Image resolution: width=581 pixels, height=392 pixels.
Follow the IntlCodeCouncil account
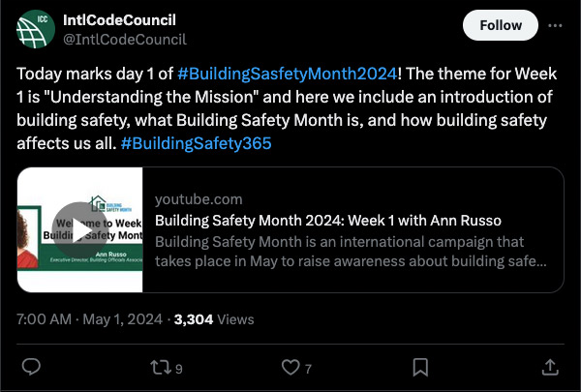tap(500, 25)
